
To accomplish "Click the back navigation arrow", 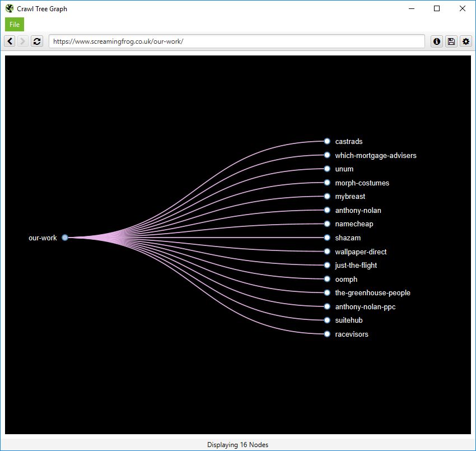I will coord(9,41).
